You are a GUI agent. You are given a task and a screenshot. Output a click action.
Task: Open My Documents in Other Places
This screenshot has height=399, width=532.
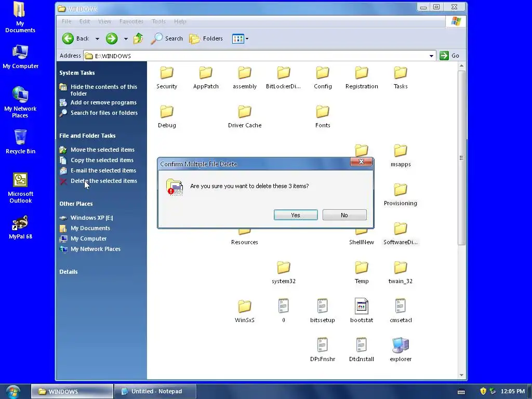pyautogui.click(x=90, y=229)
